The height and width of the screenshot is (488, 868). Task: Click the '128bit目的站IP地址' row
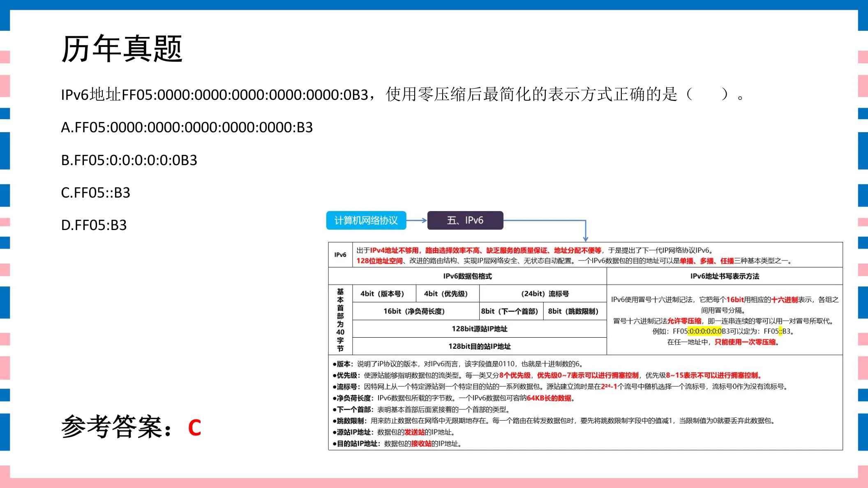coord(479,346)
